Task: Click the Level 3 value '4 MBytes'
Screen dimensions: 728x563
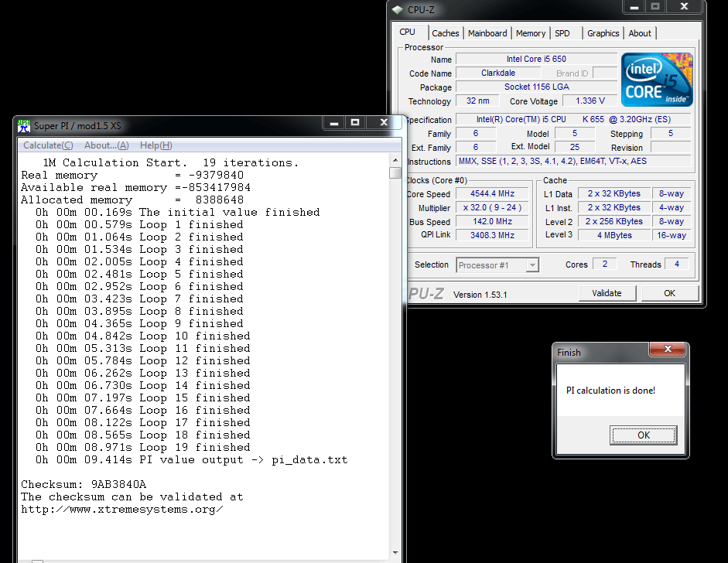Action: 614,235
